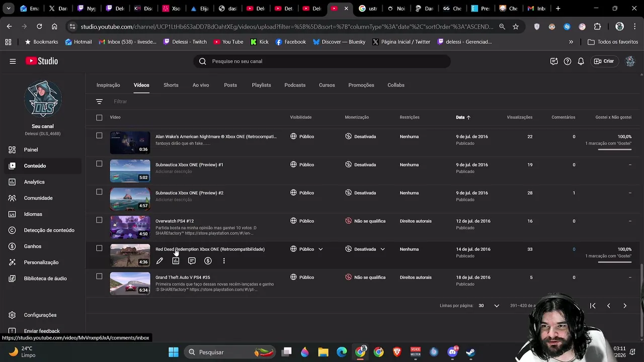Open Configurações in the sidebar
The height and width of the screenshot is (362, 644).
[x=43, y=315]
